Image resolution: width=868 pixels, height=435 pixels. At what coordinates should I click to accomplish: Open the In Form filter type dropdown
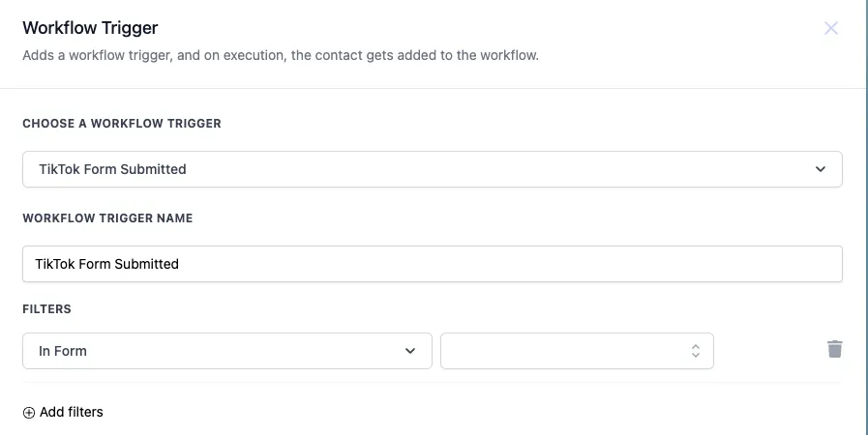pos(227,351)
